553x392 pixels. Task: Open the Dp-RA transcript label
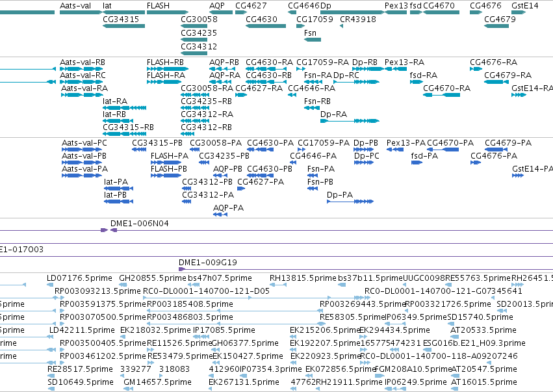tap(333, 114)
